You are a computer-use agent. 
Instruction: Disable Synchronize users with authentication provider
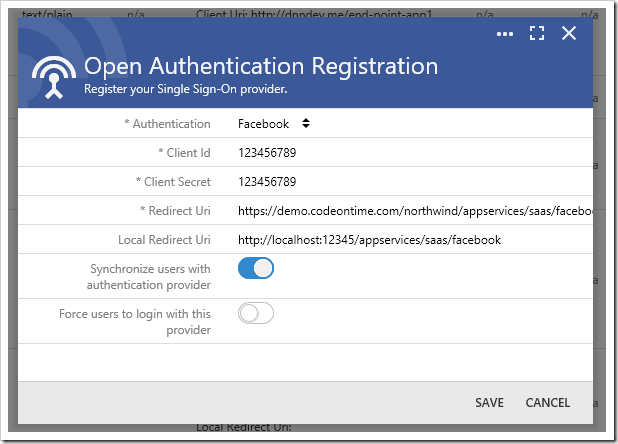pyautogui.click(x=256, y=268)
